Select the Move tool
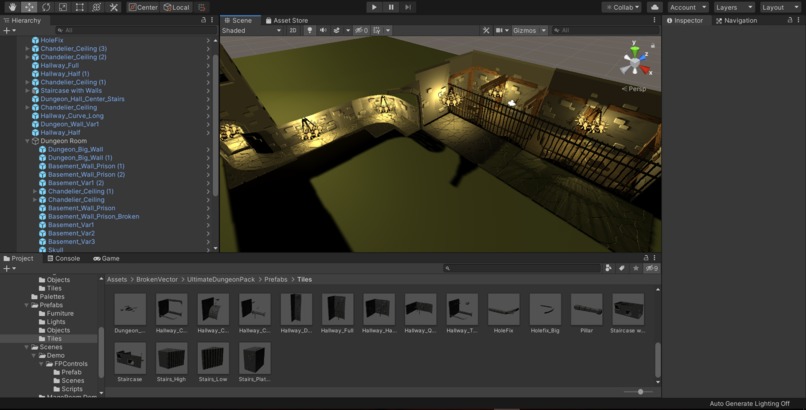Screen dimensions: 806x410 click(x=29, y=7)
